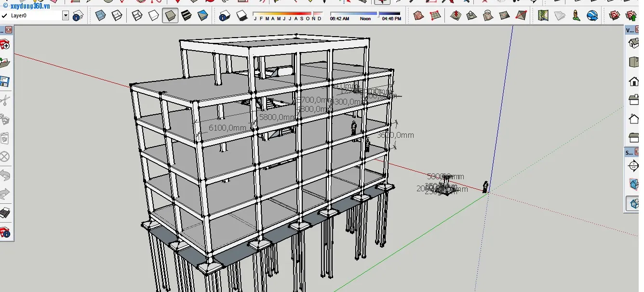Image resolution: width=644 pixels, height=292 pixels.
Task: Toggle the Back Edges display style
Action: pyautogui.click(x=117, y=16)
